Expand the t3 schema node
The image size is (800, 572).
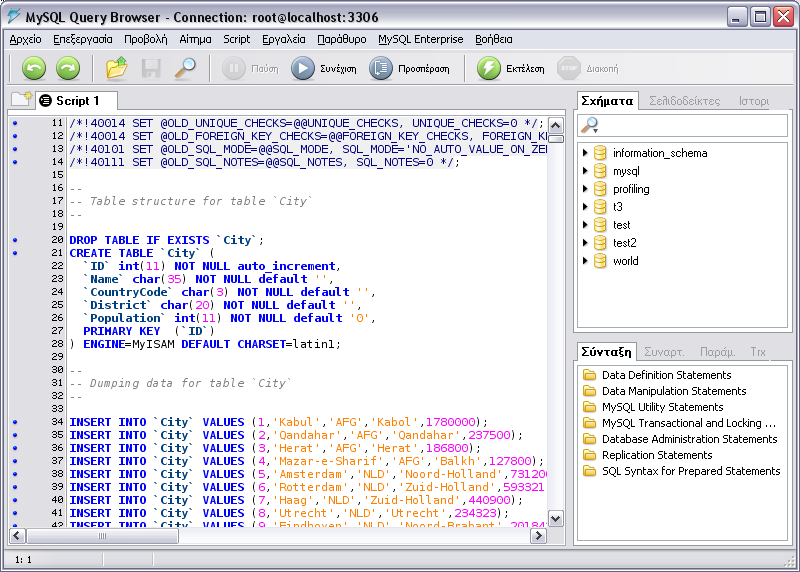coord(585,207)
